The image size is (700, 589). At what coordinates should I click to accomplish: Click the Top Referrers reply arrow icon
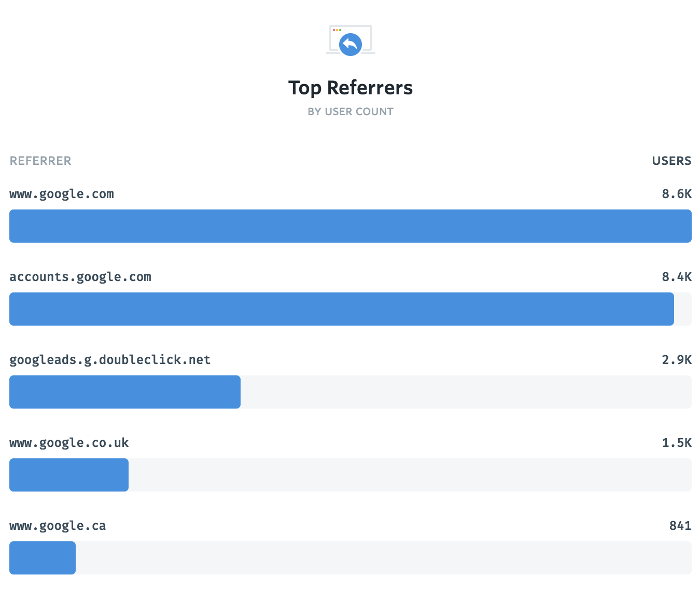[x=351, y=45]
